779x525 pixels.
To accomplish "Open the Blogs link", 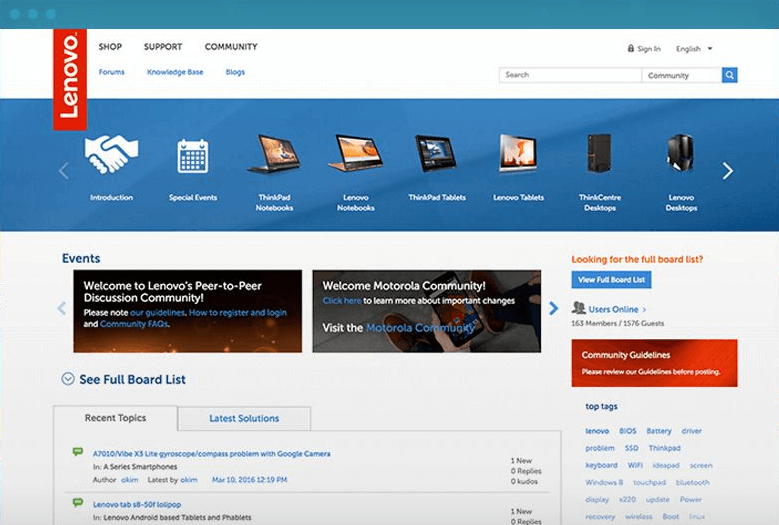I will (x=235, y=72).
